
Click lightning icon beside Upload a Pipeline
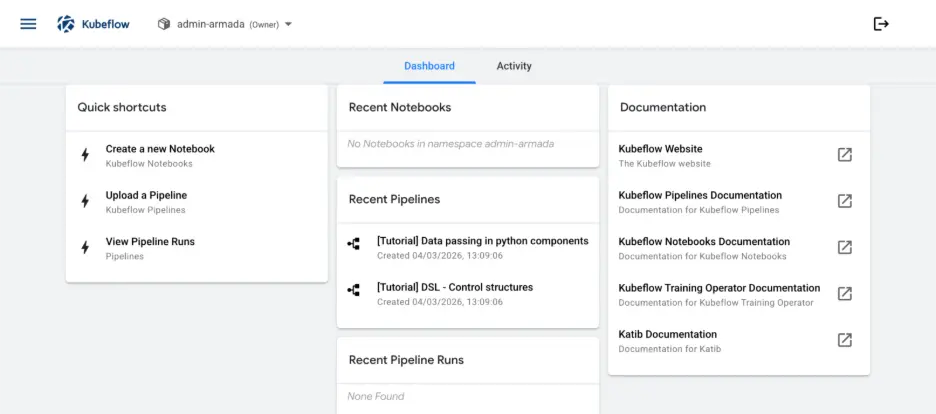click(85, 201)
